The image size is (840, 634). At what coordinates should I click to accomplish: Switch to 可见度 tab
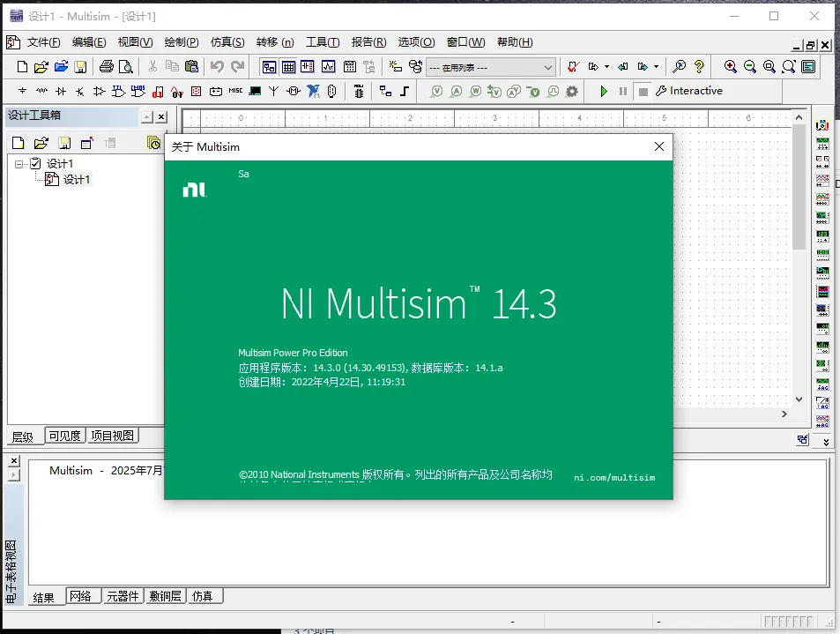(65, 436)
